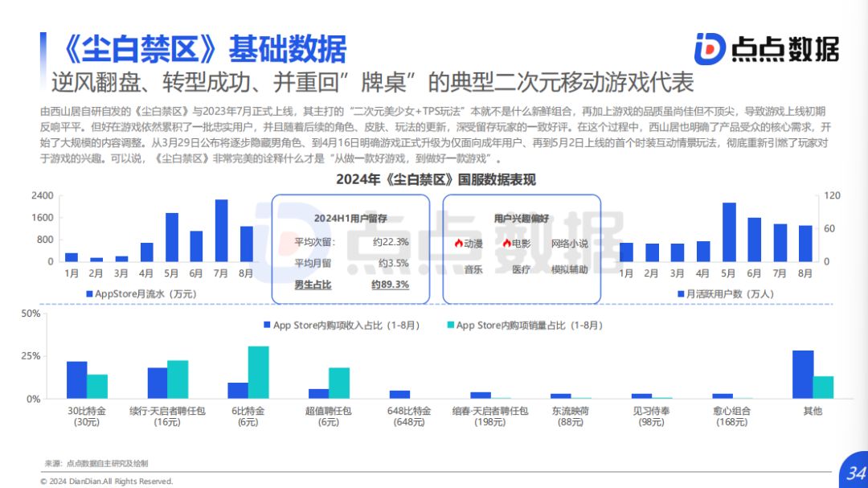868x488 pixels.
Task: Click the AppStore月流水（万元）legend text
Action: (145, 294)
